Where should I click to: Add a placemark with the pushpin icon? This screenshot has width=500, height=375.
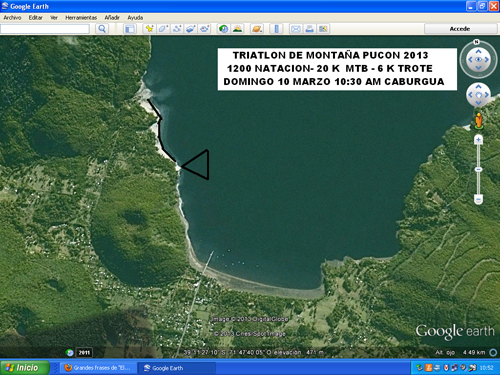coord(149,29)
